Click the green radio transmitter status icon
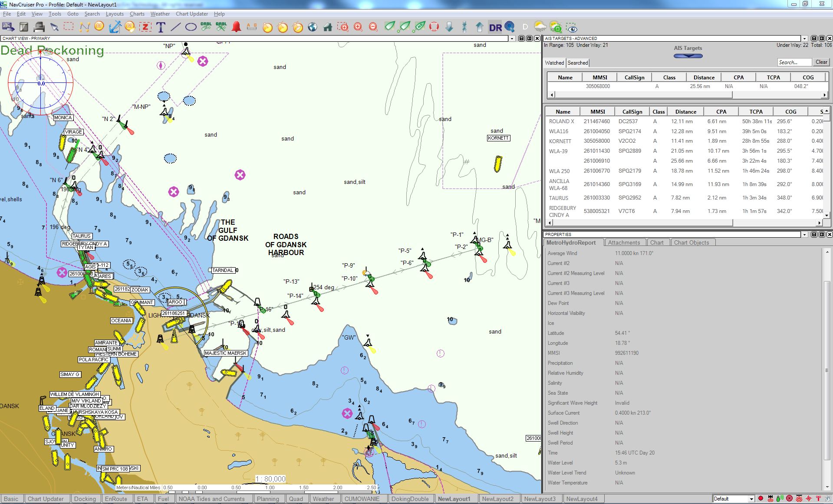 tap(780, 499)
